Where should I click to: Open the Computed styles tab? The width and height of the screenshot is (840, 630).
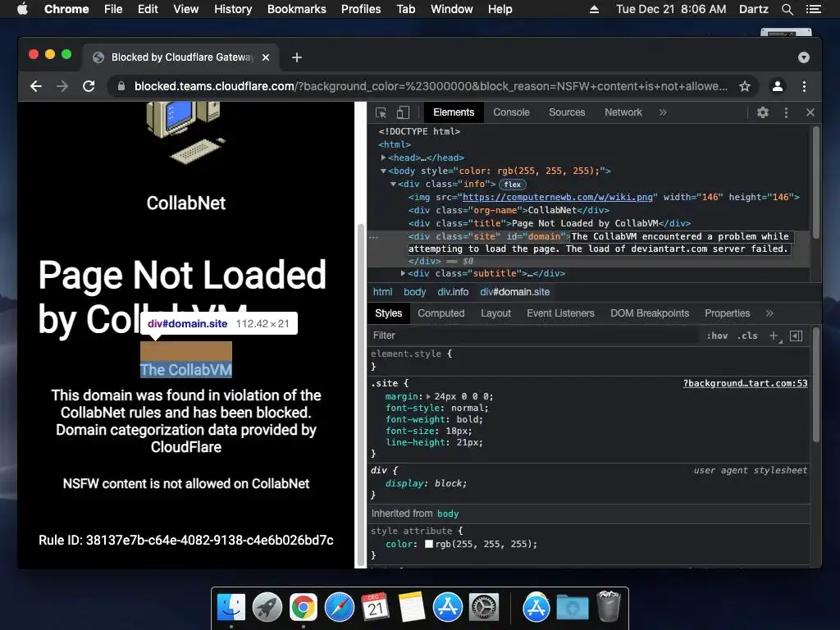(x=441, y=313)
